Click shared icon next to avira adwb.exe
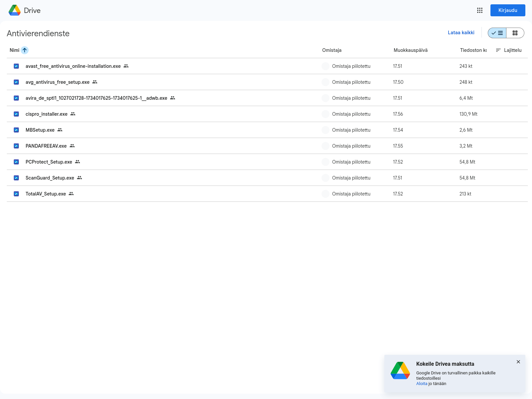The width and height of the screenshot is (532, 399). pyautogui.click(x=173, y=98)
